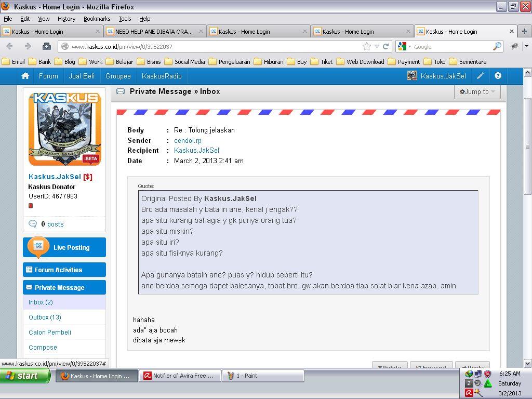Viewport: 532px width, 399px height.
Task: Open the Forum navbar link
Action: tap(48, 76)
